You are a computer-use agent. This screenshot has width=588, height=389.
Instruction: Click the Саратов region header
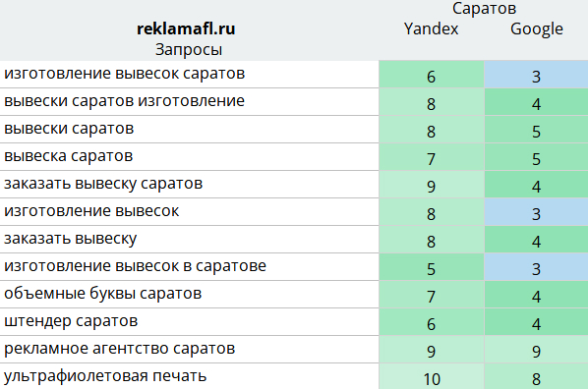484,8
